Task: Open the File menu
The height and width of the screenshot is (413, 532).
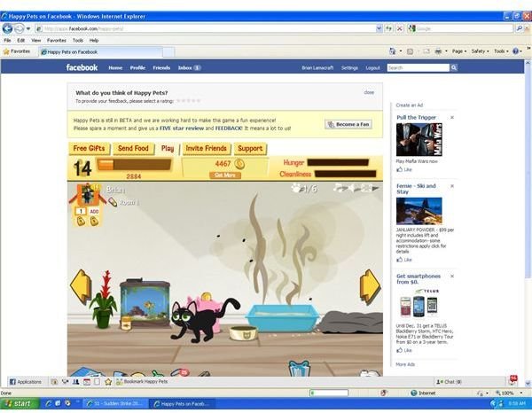Action: tap(7, 41)
